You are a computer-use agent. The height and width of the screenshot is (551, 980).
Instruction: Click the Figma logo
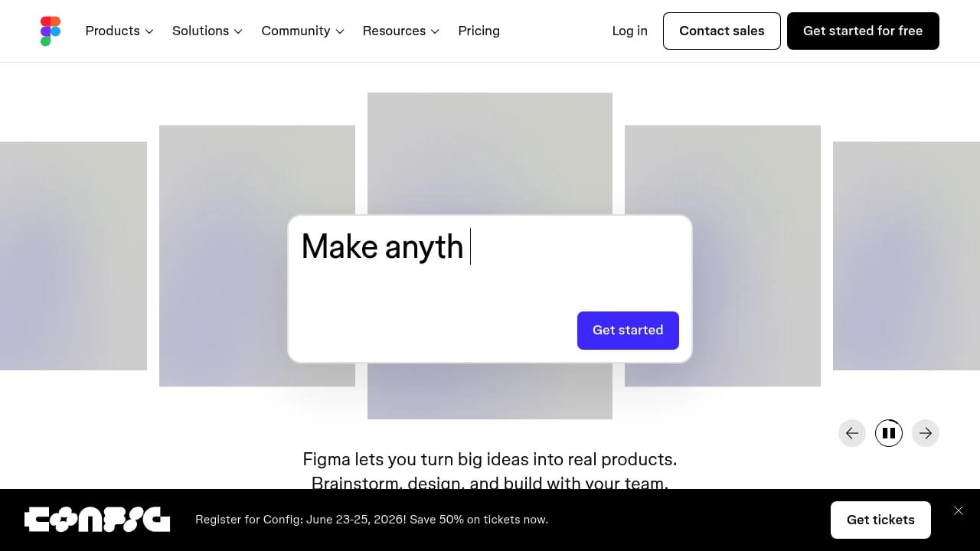coord(50,31)
